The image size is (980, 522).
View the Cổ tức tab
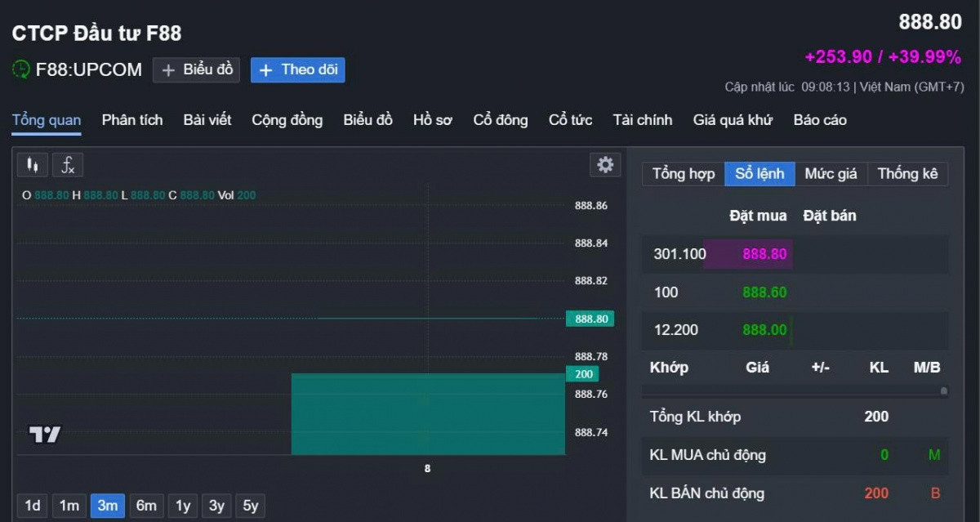[x=571, y=120]
